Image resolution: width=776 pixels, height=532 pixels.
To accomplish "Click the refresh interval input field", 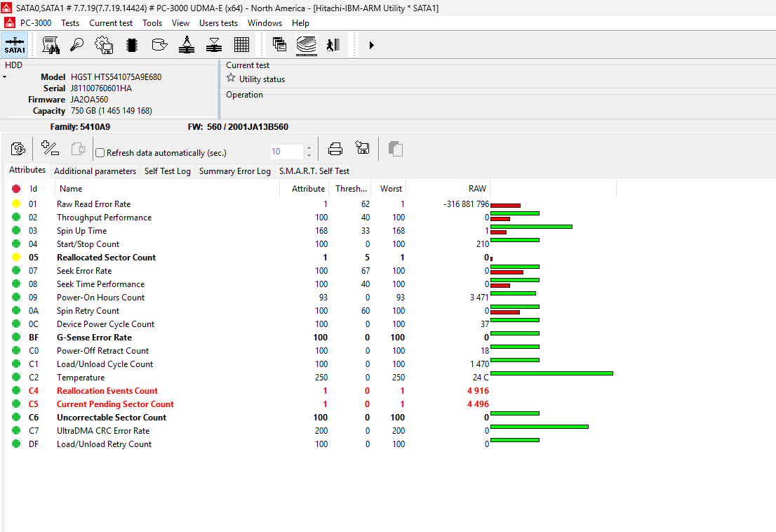I will pos(287,152).
